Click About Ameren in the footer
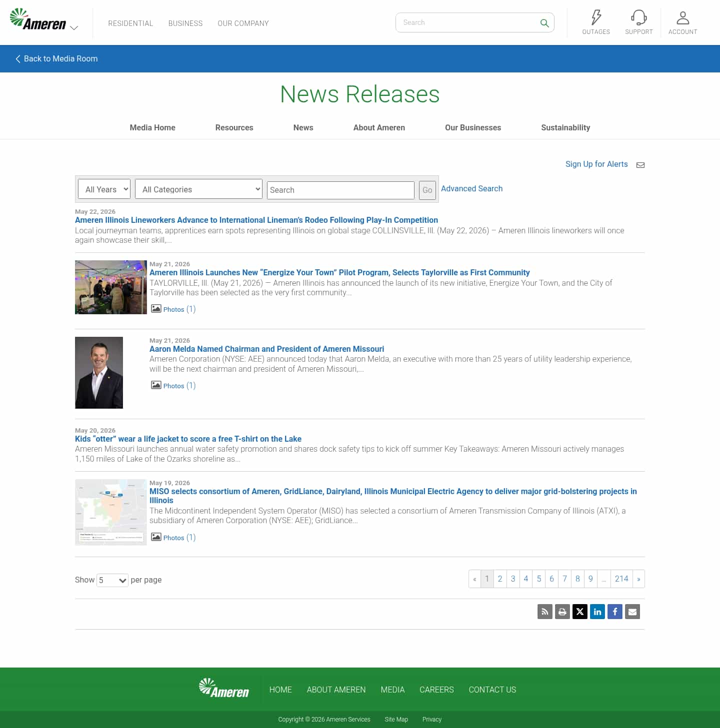The height and width of the screenshot is (728, 720). (336, 690)
